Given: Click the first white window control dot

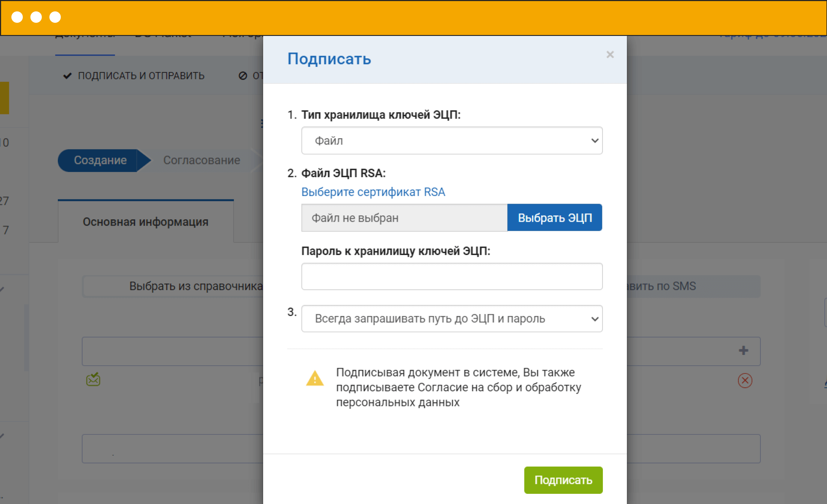Looking at the screenshot, I should [17, 17].
